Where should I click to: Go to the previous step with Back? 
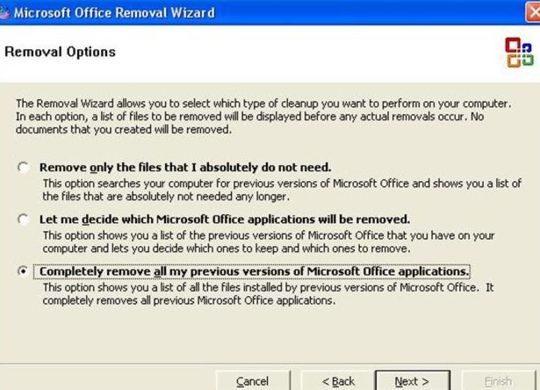(x=338, y=381)
